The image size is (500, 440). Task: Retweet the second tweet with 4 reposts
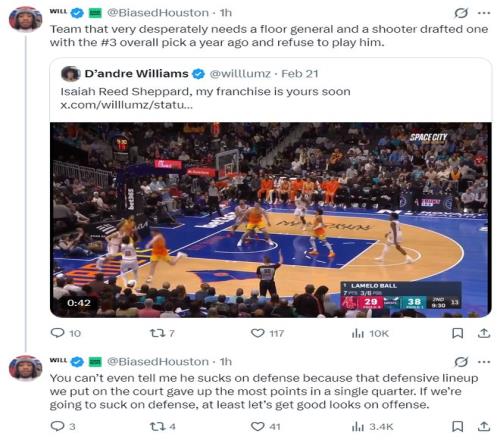163,426
